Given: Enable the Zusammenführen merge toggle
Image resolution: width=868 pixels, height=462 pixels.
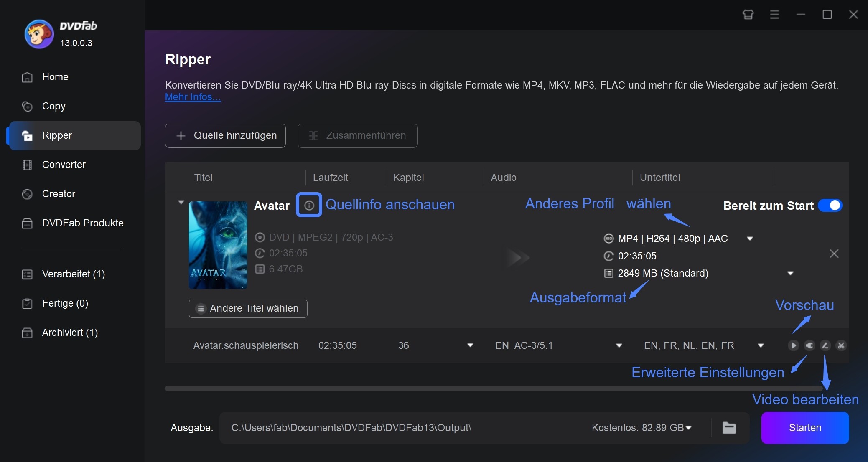Looking at the screenshot, I should (358, 135).
